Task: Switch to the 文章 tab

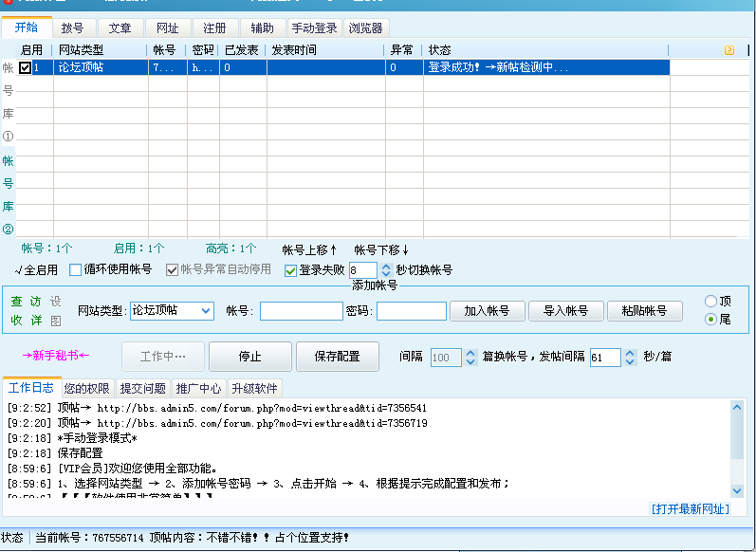Action: coord(120,28)
